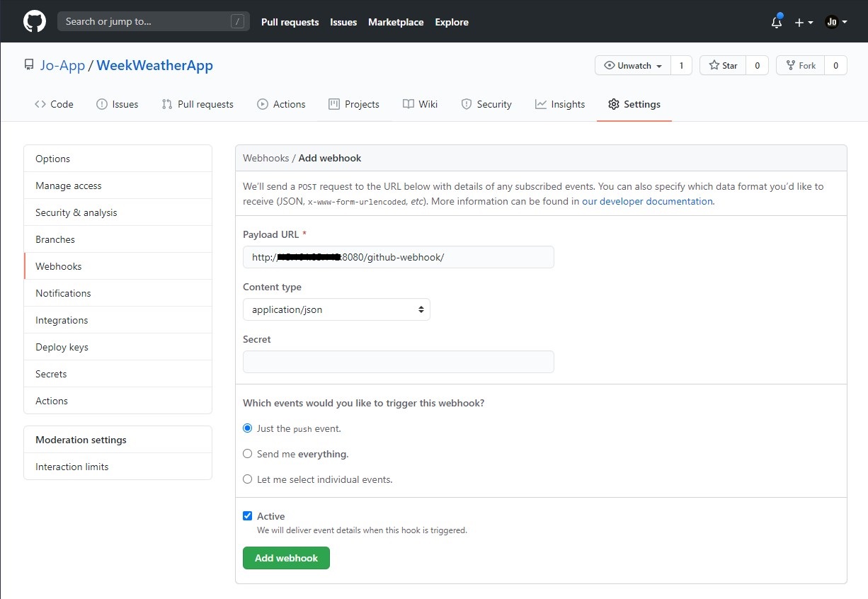The image size is (868, 599).
Task: Open the Jo-App owner link
Action: 62,65
